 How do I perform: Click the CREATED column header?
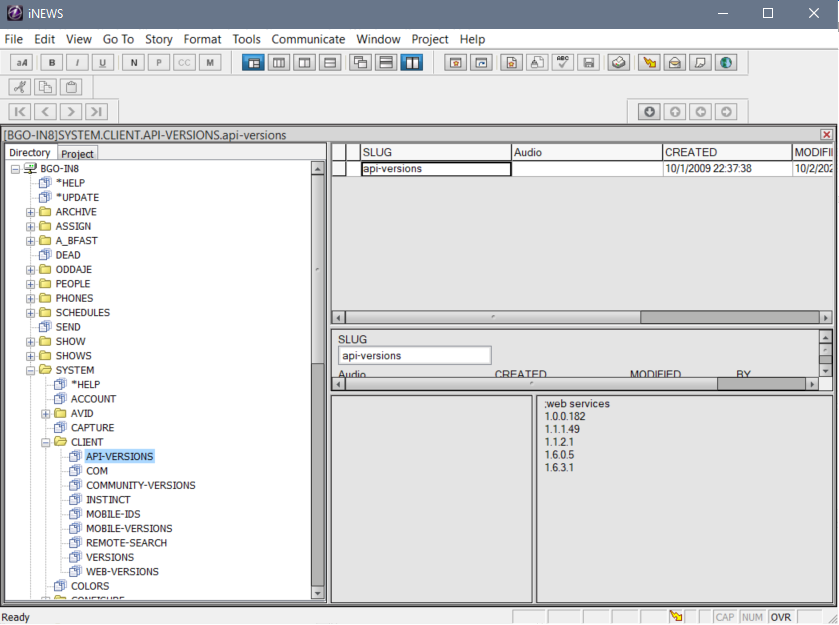point(726,152)
